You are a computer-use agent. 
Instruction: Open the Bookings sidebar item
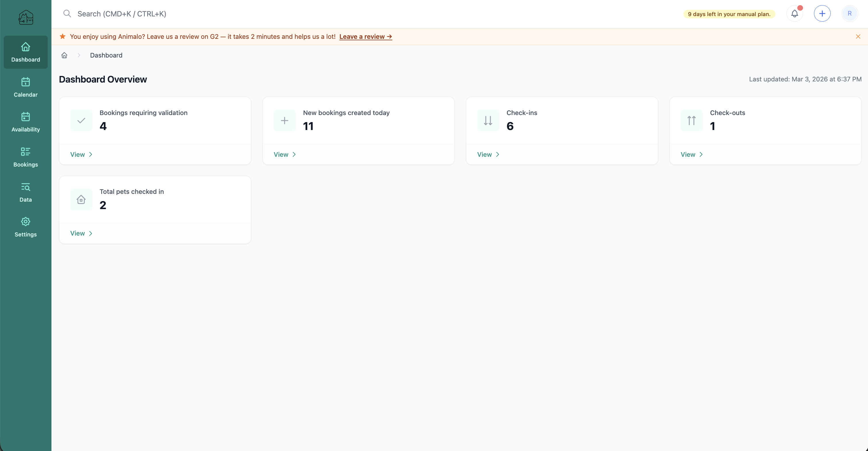click(x=26, y=157)
